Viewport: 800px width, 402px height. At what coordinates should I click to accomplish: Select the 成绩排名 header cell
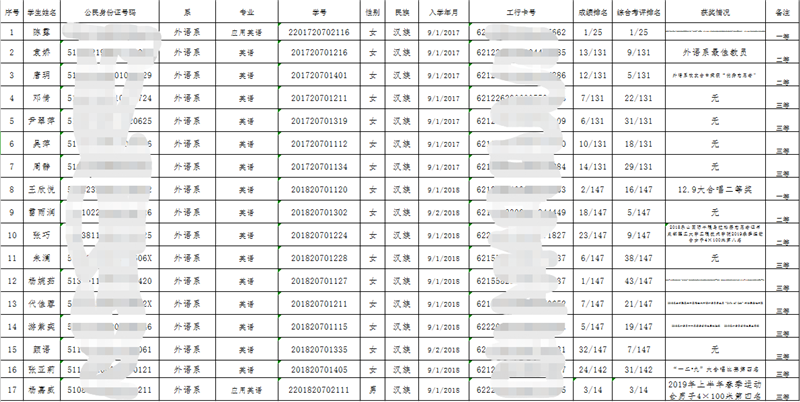(592, 12)
